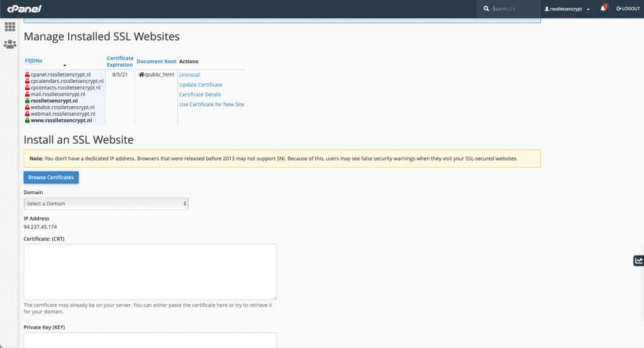This screenshot has height=348, width=644.
Task: Select the 8/5/21 expiration date
Action: (x=120, y=75)
